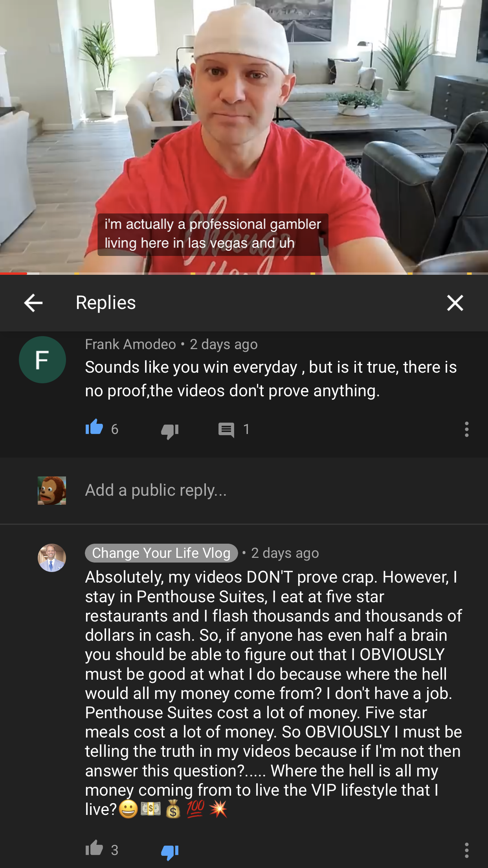Tap the Change Your Life Vlog profile picture
The width and height of the screenshot is (488, 868).
click(x=52, y=558)
